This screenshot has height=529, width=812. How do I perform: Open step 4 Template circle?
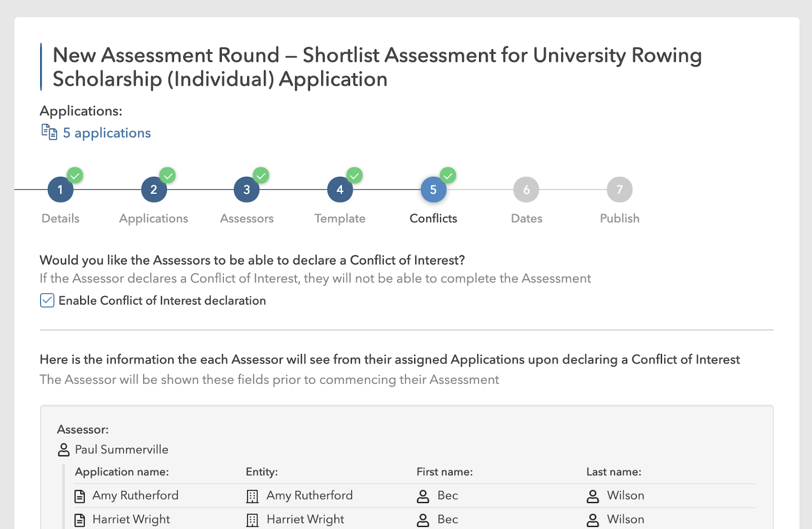[x=340, y=190]
